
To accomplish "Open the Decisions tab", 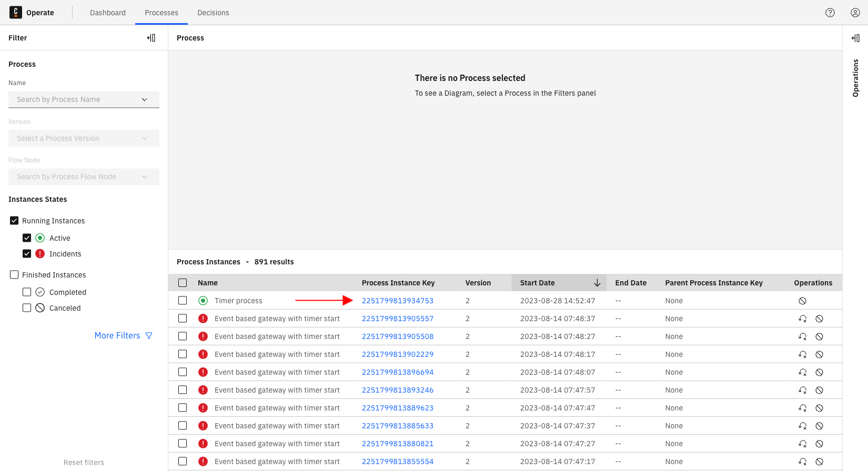I will [x=213, y=13].
